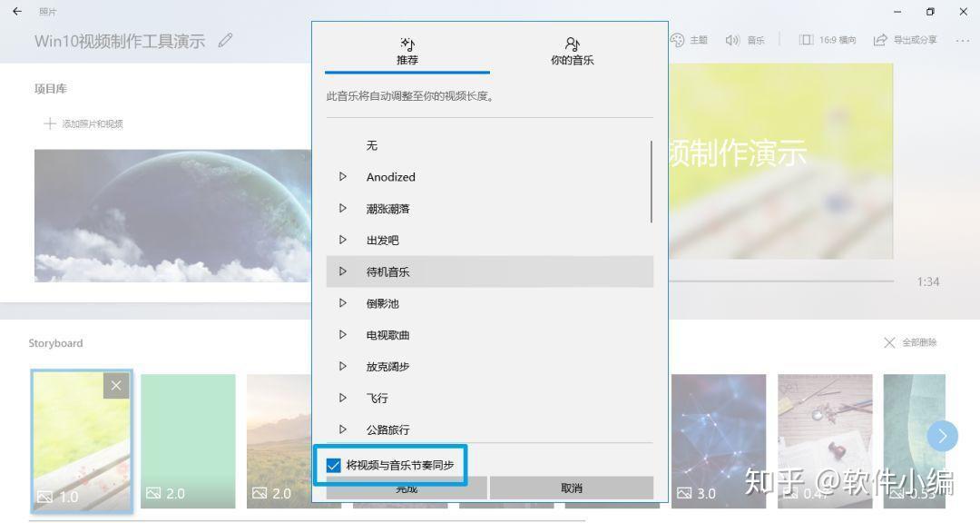
Task: Select the 推荐 recommended music tab
Action: coord(407,50)
